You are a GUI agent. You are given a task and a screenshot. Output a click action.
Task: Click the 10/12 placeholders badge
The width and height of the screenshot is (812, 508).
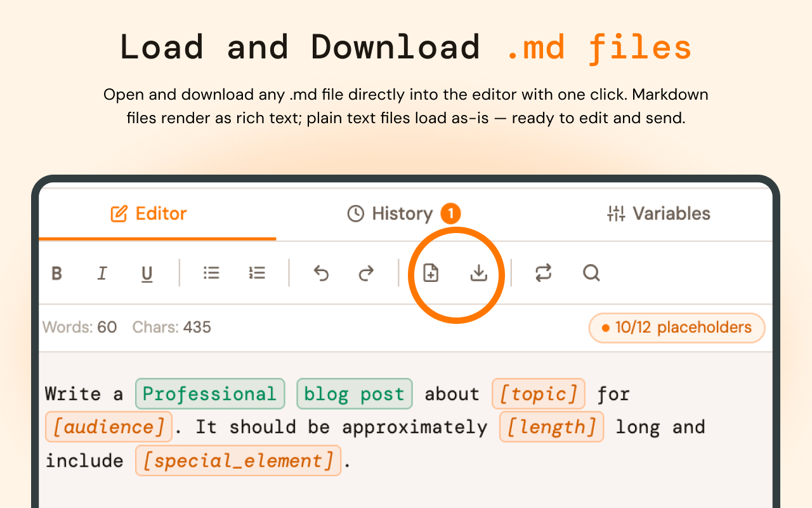pos(677,328)
